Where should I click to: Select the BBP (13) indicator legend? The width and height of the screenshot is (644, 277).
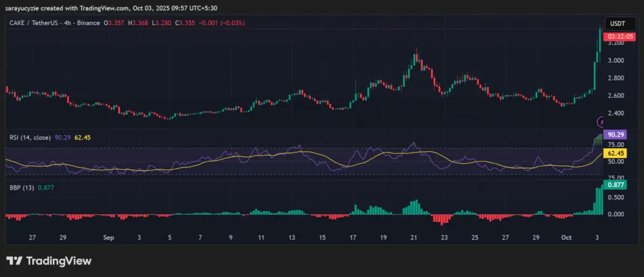click(x=21, y=188)
